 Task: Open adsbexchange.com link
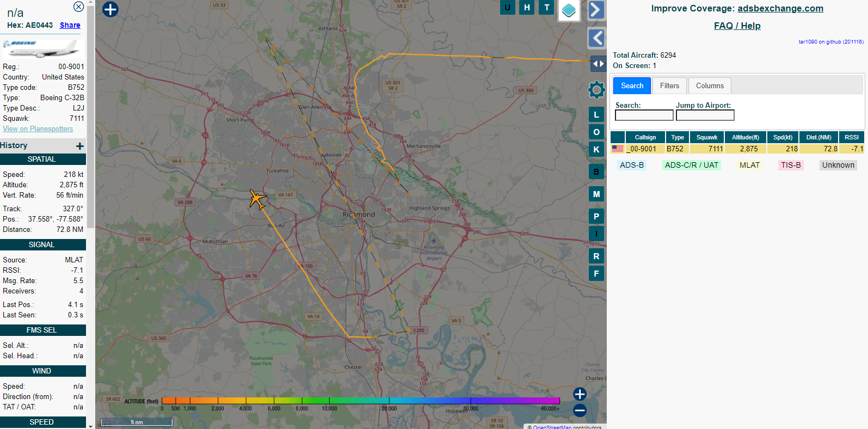(x=780, y=8)
